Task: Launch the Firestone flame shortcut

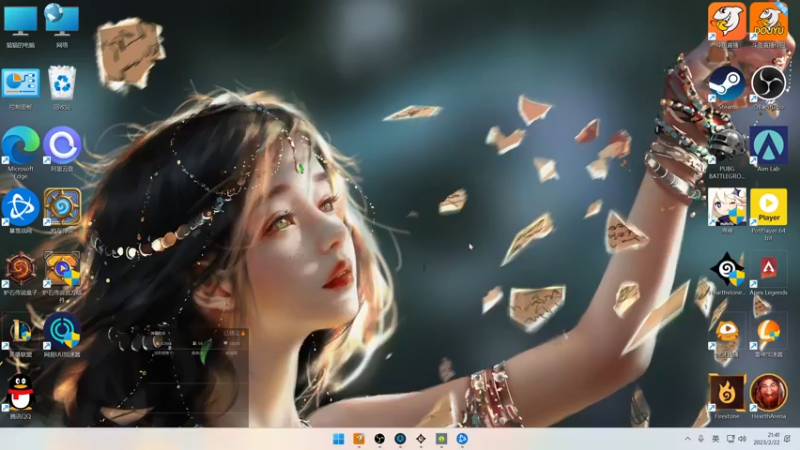Action: (x=727, y=393)
